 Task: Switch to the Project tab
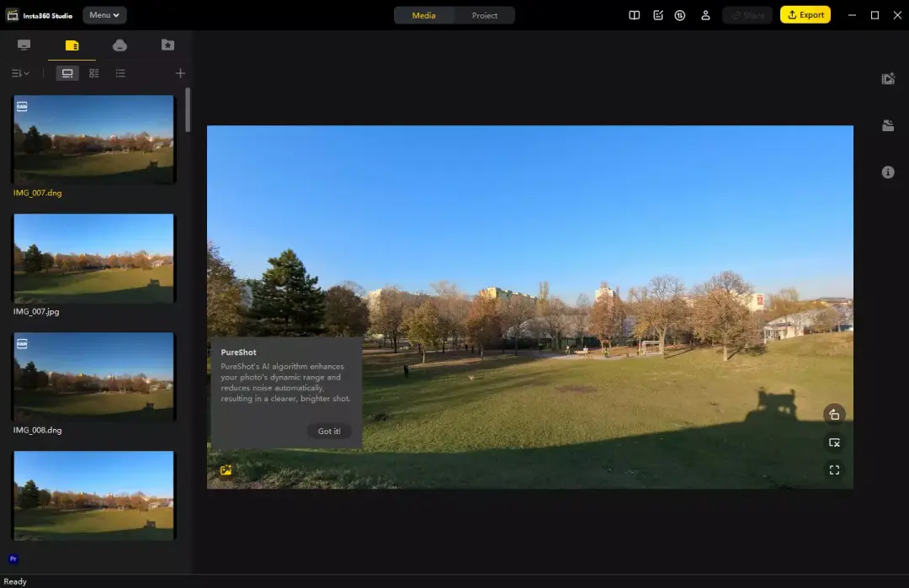click(485, 16)
